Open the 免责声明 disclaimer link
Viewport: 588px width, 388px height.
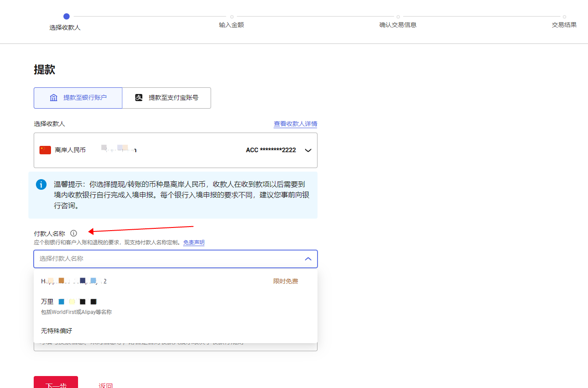point(194,242)
